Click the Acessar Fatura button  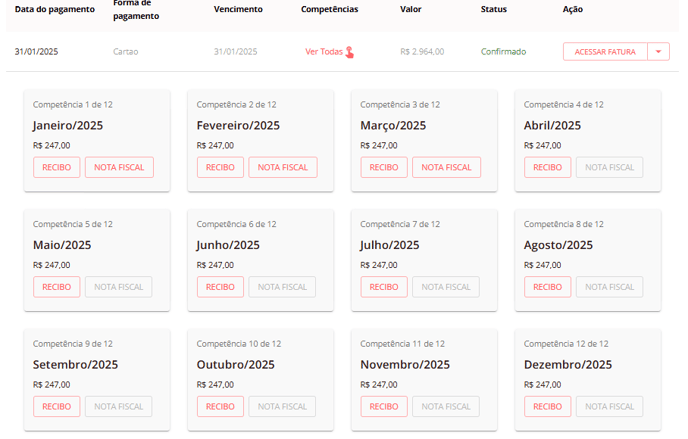click(x=605, y=52)
